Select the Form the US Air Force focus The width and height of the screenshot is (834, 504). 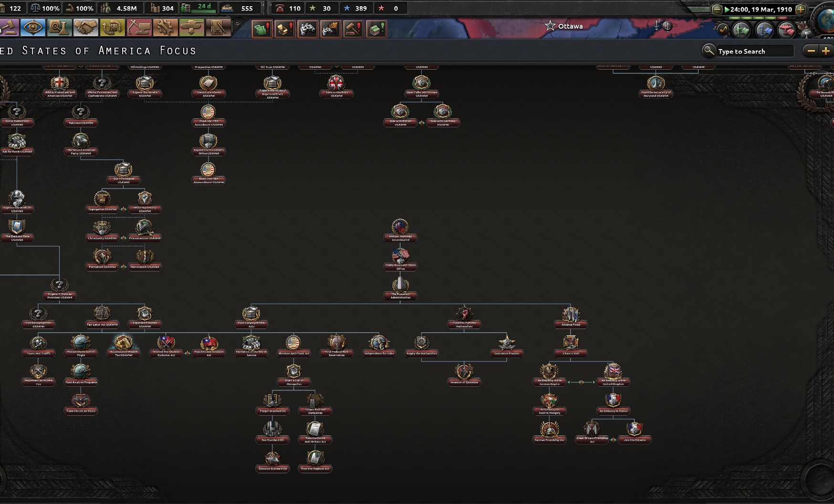[x=81, y=403]
